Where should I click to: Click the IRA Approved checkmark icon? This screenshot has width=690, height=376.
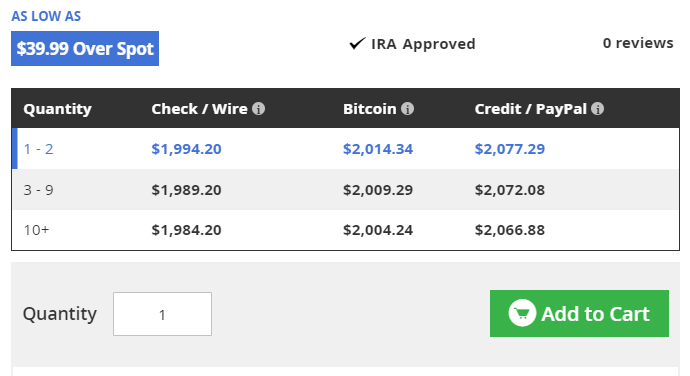point(357,43)
